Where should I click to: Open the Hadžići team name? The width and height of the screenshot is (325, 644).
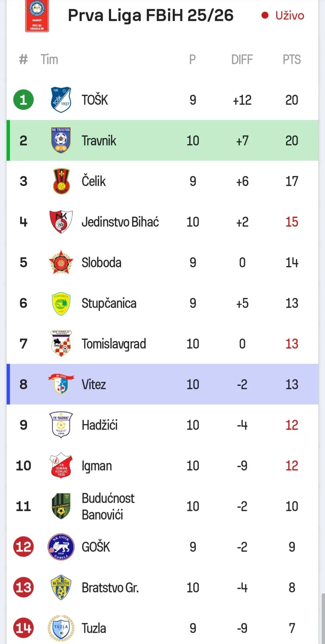(100, 425)
